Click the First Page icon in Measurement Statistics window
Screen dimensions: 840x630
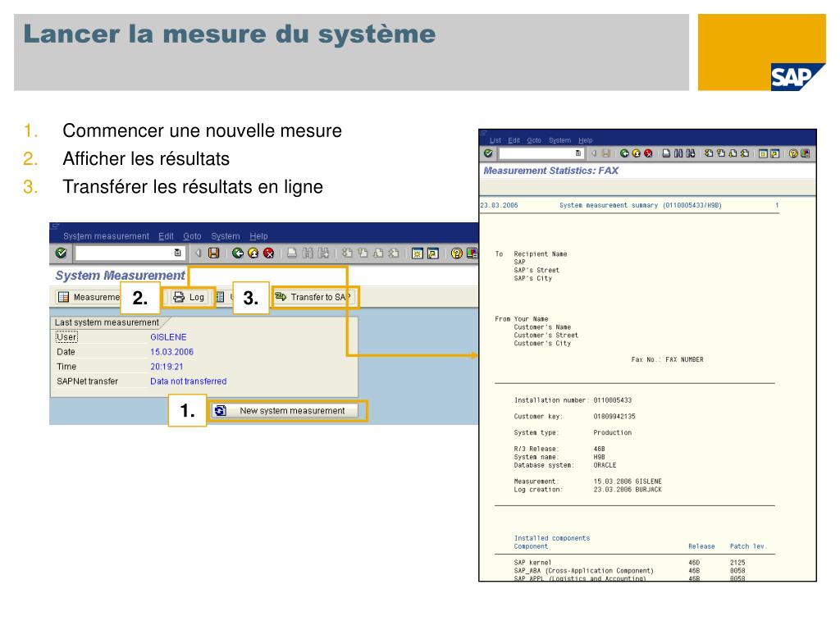[x=709, y=153]
